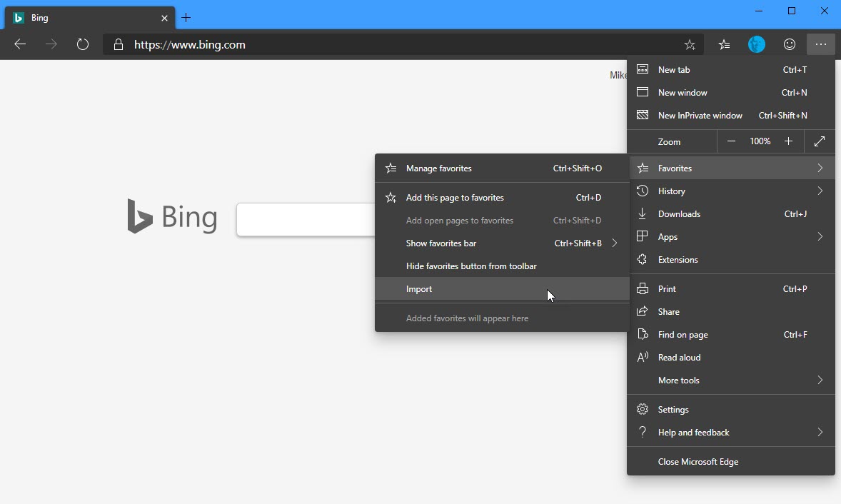Open More tools menu entry
The image size is (841, 504).
[731, 380]
